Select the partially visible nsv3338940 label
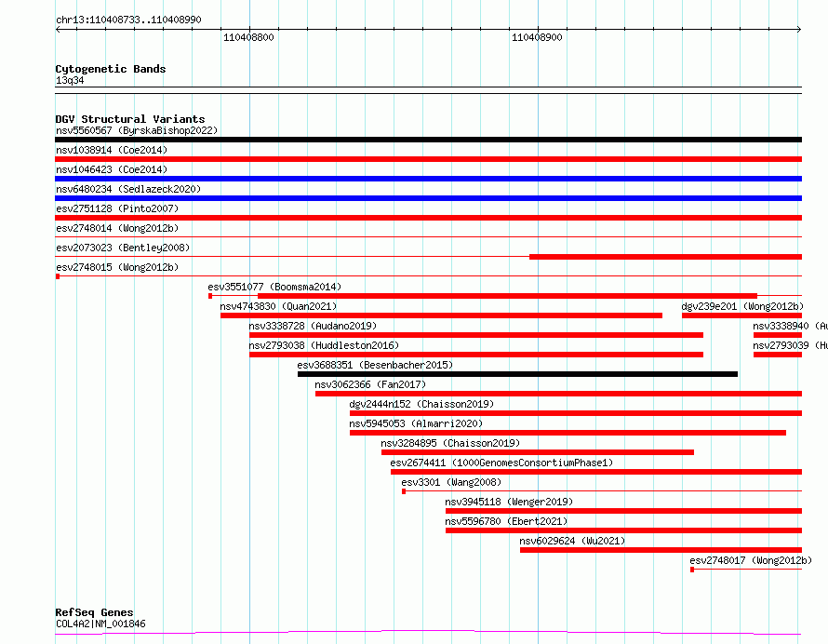This screenshot has height=644, width=828. pyautogui.click(x=790, y=326)
